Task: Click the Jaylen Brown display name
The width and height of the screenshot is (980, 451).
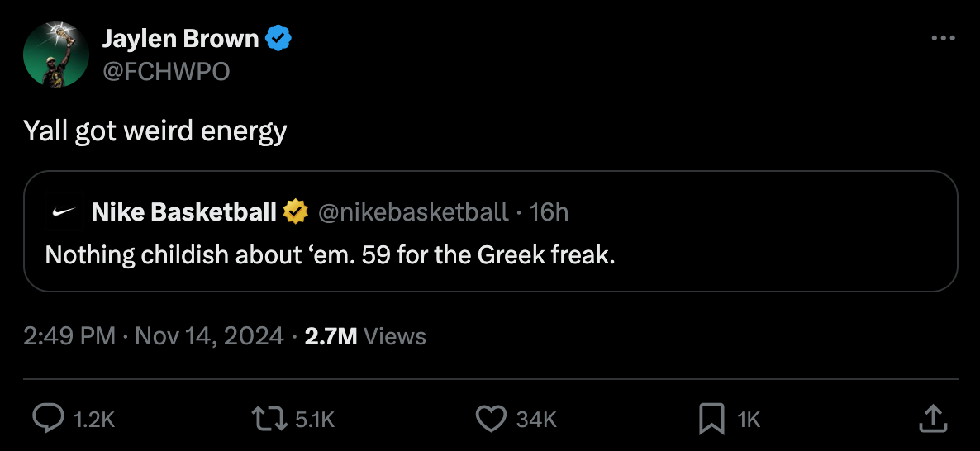Action: [180, 38]
